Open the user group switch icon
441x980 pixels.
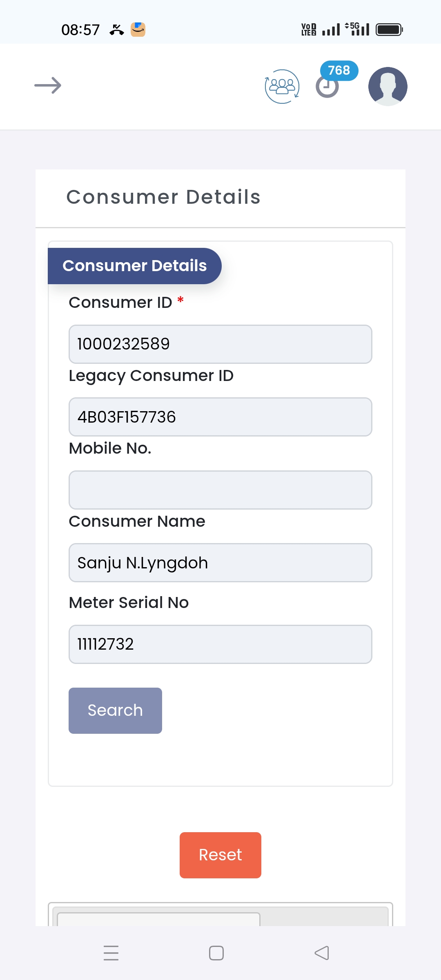[282, 87]
